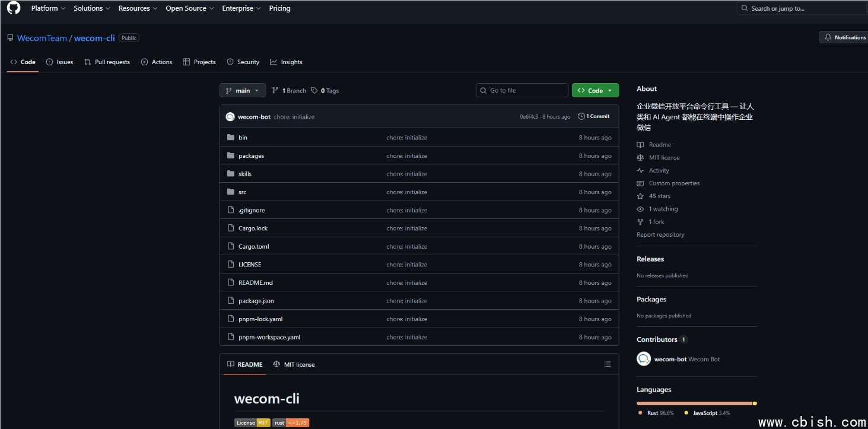
Task: Click the stars icon in About
Action: 640,196
